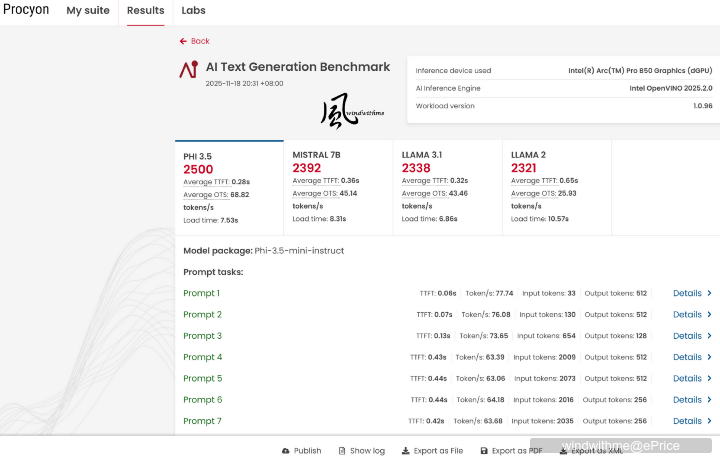The height and width of the screenshot is (458, 720).
Task: Open the My suite tab
Action: pyautogui.click(x=88, y=11)
